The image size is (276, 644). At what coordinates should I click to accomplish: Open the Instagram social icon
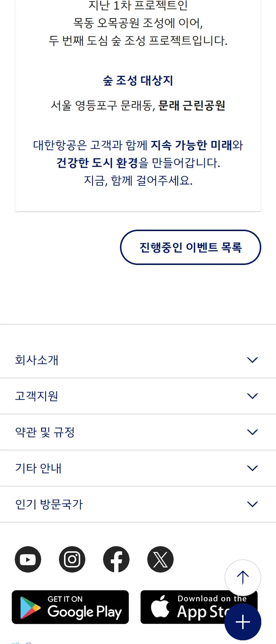(72, 559)
